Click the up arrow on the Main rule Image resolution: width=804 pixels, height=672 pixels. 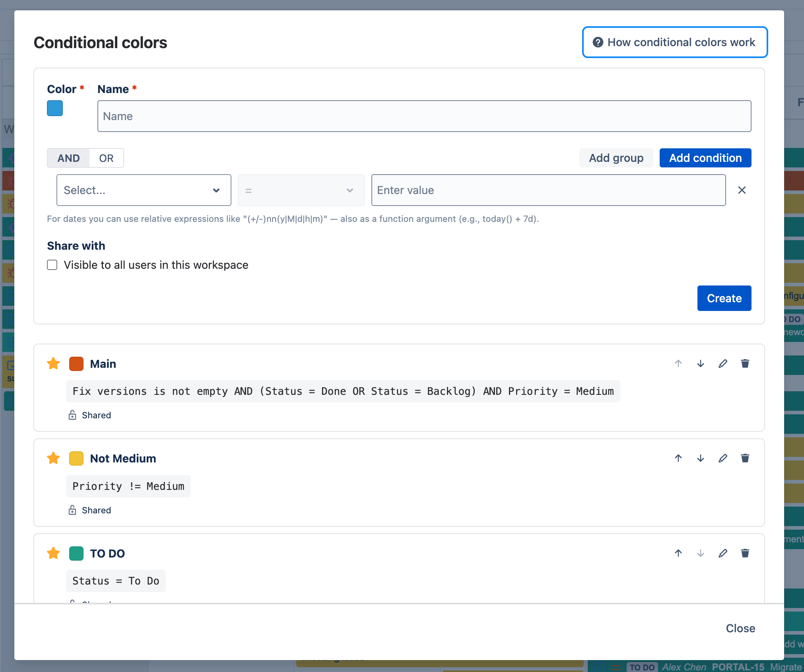pos(678,363)
